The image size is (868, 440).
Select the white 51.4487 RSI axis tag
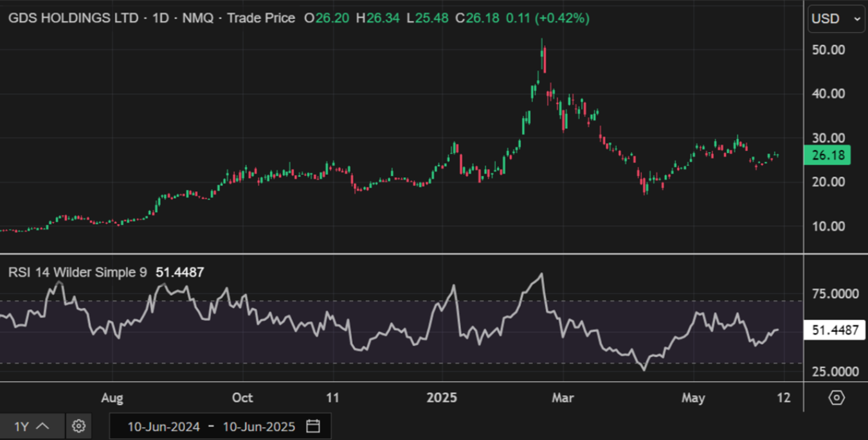click(x=835, y=331)
